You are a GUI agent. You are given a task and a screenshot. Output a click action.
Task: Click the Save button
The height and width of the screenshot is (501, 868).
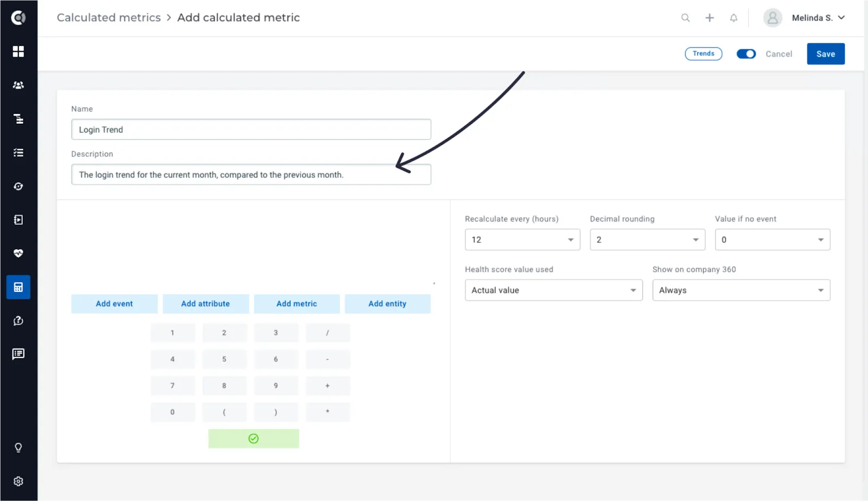coord(826,54)
